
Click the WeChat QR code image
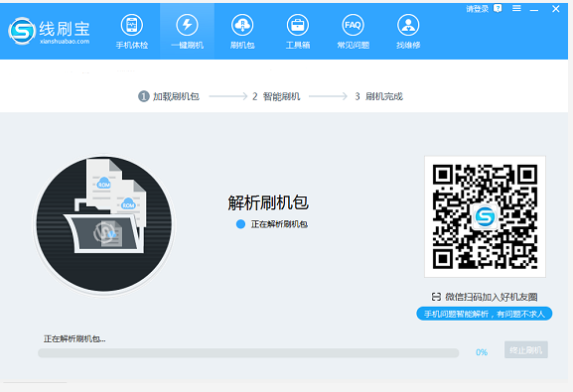pyautogui.click(x=485, y=216)
